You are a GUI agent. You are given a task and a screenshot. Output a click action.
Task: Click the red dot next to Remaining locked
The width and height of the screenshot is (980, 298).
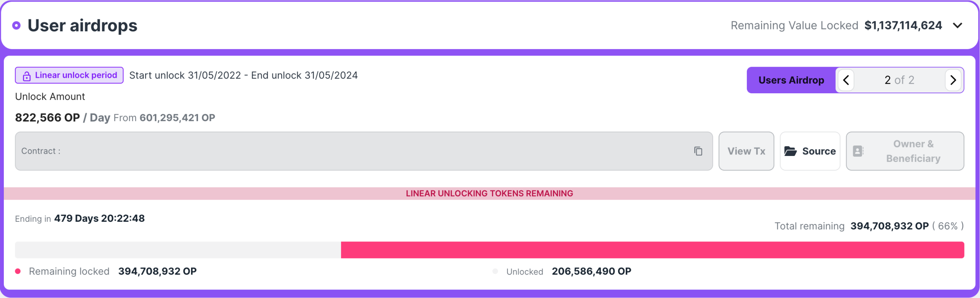18,271
